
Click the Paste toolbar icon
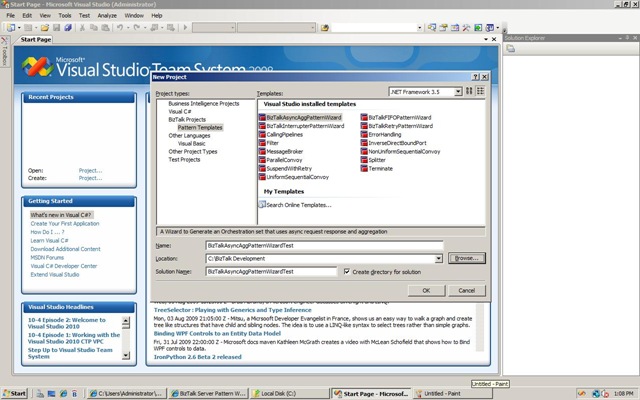click(x=105, y=27)
